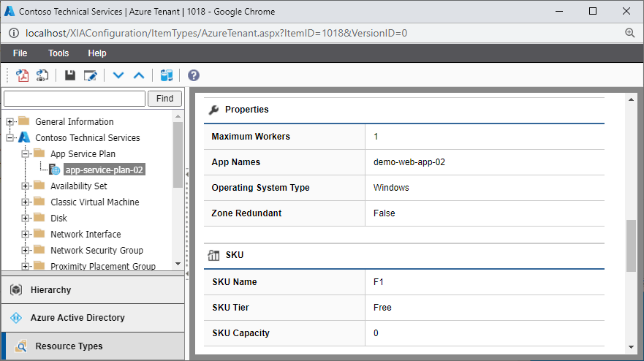
Task: Click the SKU Tier value Free
Action: coord(382,308)
